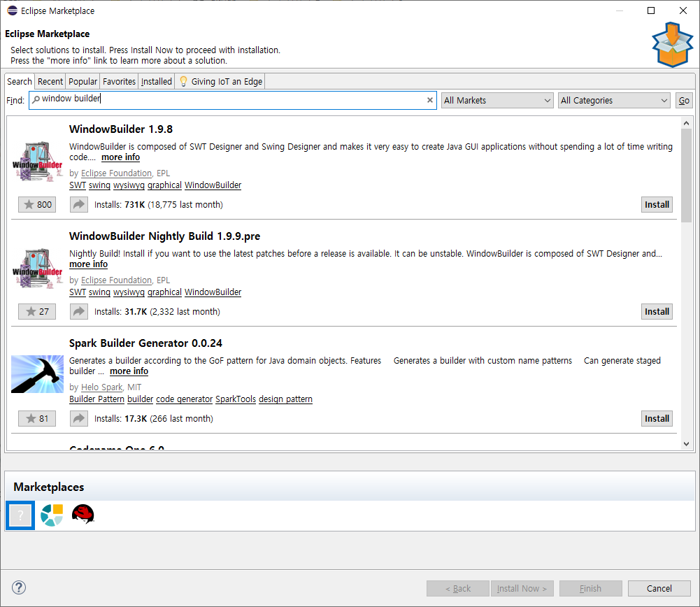Image resolution: width=700 pixels, height=607 pixels.
Task: Switch to the Installed tab
Action: pos(156,81)
